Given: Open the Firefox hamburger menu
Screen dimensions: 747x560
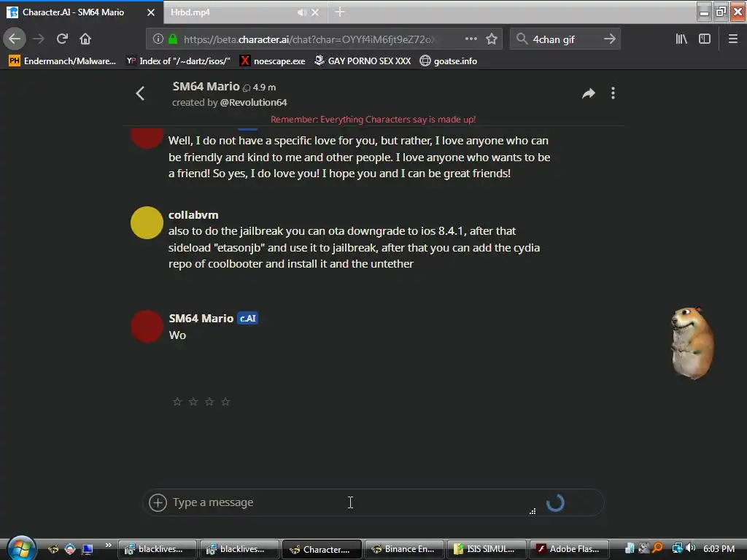Looking at the screenshot, I should click(x=732, y=39).
